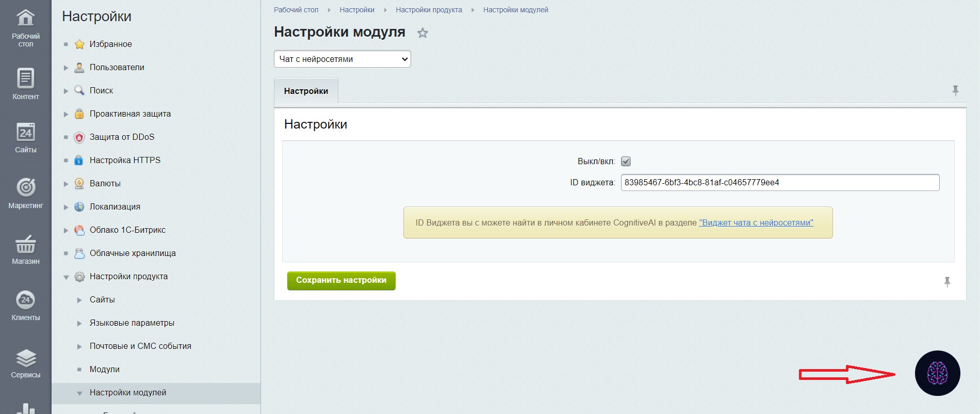Open the Контент section in sidebar
This screenshot has height=414, width=980.
[25, 79]
